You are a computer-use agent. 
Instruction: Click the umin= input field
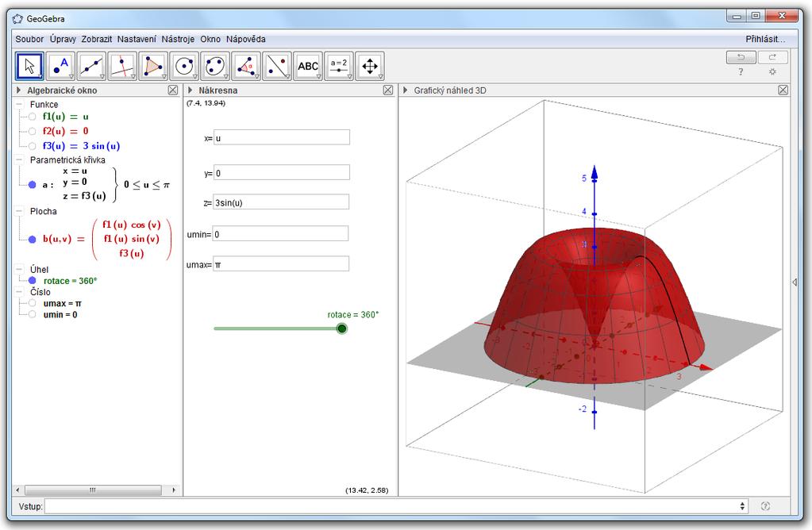click(x=281, y=234)
